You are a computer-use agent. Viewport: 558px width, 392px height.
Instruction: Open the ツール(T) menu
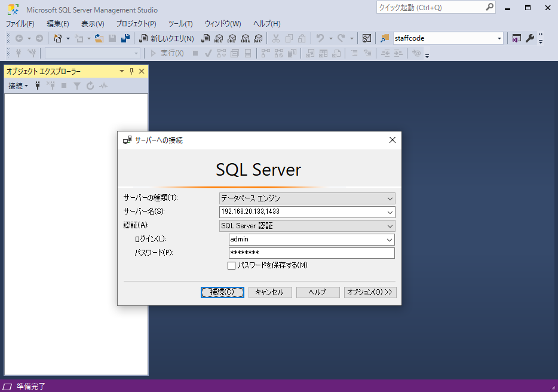coord(180,24)
